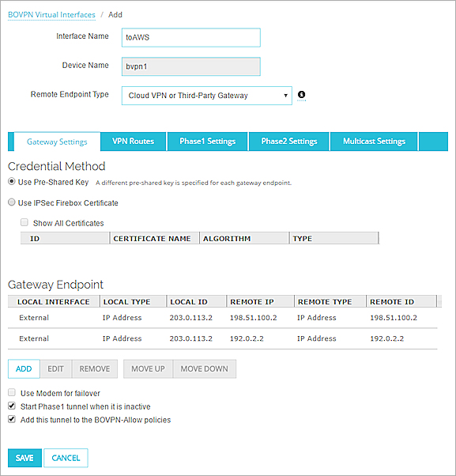Click the LOCAL INTERFACE column header

(54, 302)
